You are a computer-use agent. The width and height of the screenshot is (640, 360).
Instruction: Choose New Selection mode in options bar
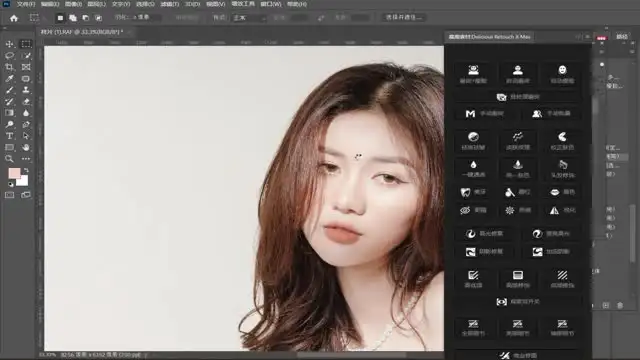click(x=60, y=18)
